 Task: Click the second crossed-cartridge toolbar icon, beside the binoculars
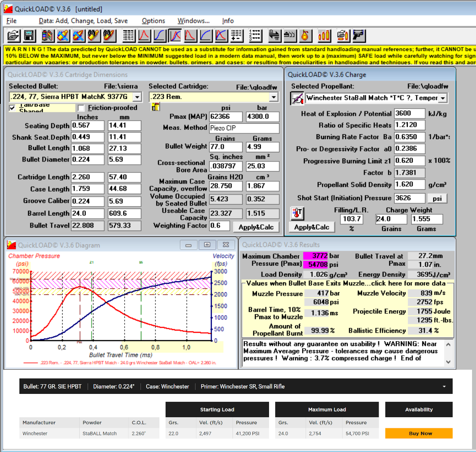coord(78,36)
